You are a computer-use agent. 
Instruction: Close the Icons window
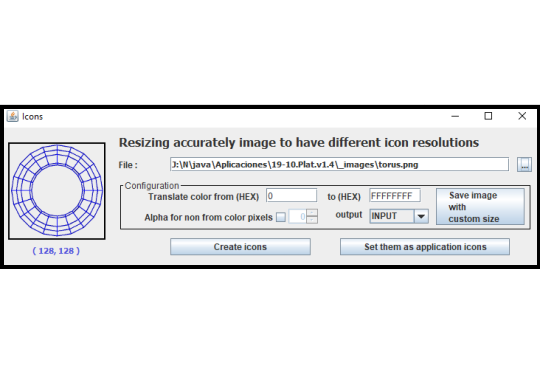point(522,116)
